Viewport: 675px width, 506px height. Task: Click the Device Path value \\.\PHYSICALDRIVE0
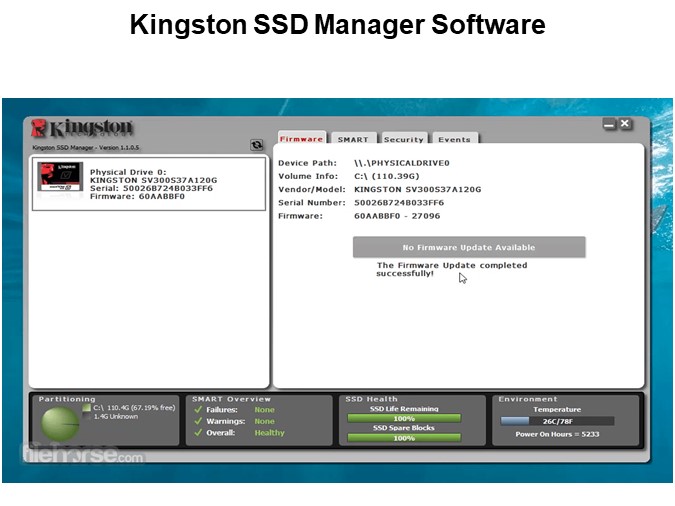(x=402, y=163)
